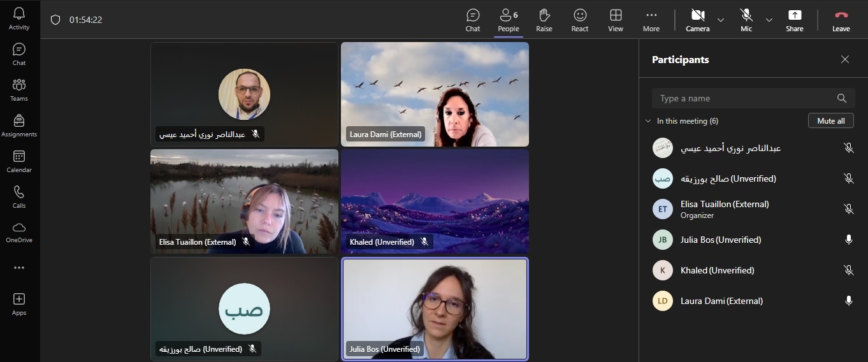Raise your hand in the meeting
Image resolution: width=868 pixels, height=362 pixels.
[544, 20]
